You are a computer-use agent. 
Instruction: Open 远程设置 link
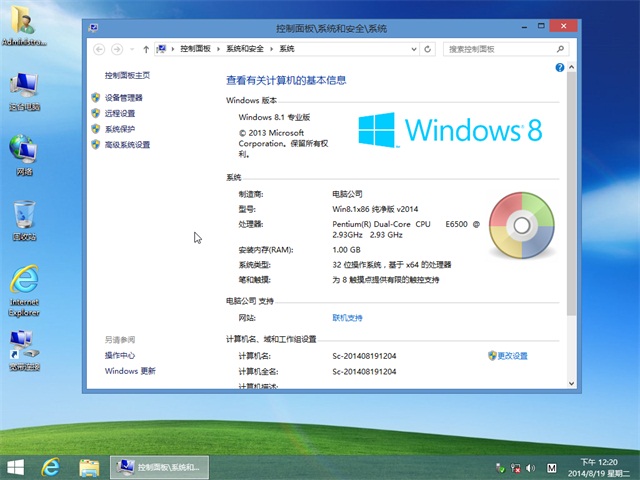[x=120, y=113]
